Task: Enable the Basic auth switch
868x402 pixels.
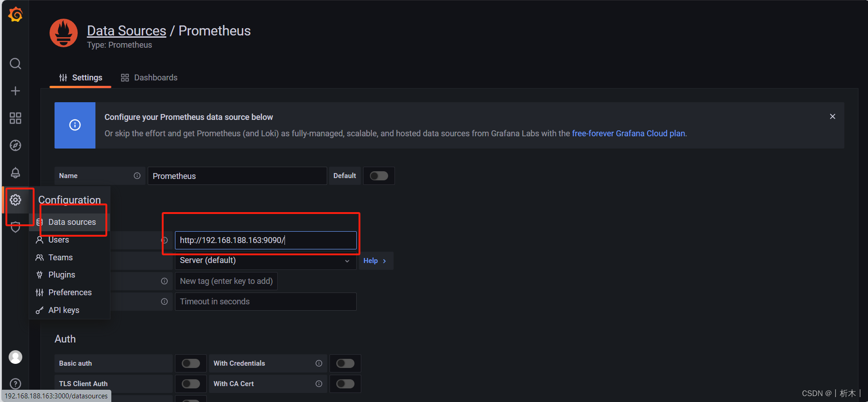Action: tap(191, 363)
